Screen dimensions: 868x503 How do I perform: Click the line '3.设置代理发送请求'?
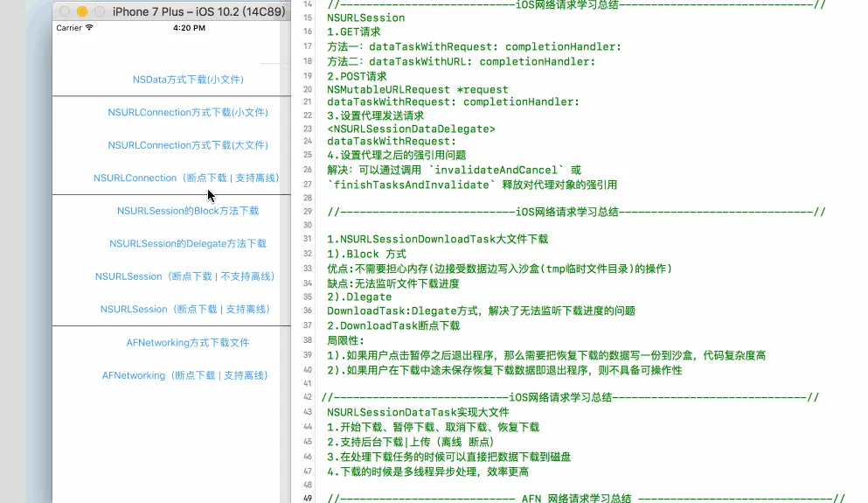coord(375,115)
